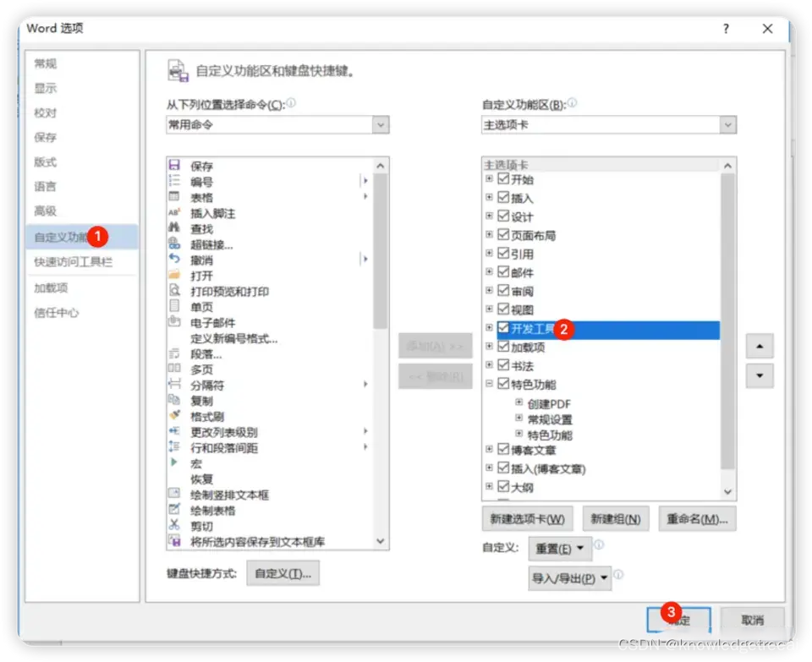Toggle the 开始 tab checkbox
The height and width of the screenshot is (662, 812).
click(503, 178)
